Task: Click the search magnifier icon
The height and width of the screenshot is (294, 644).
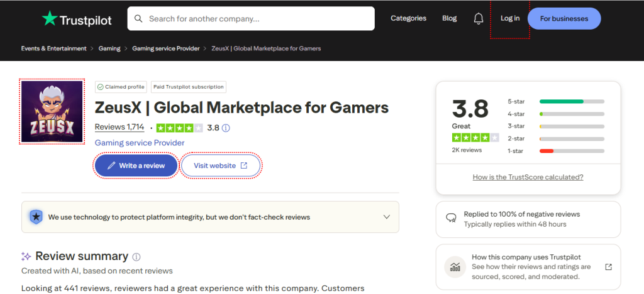Action: click(139, 18)
